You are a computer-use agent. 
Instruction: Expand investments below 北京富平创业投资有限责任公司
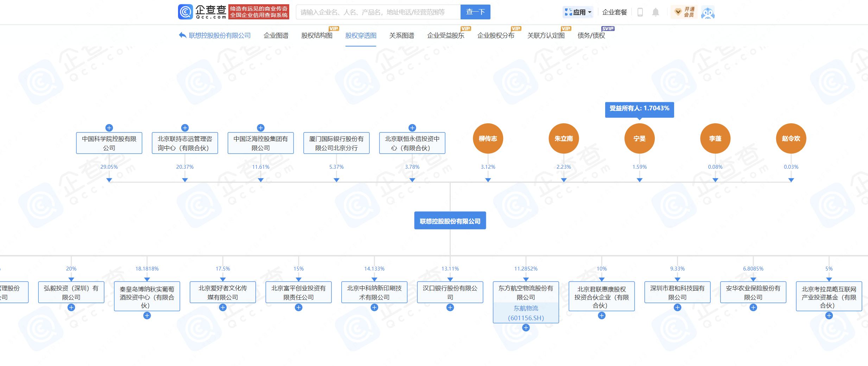[x=299, y=307]
